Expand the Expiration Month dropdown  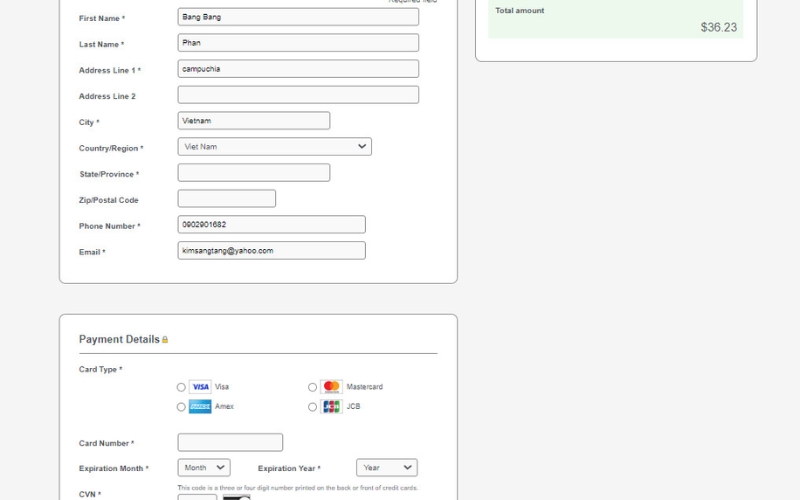[x=204, y=468]
